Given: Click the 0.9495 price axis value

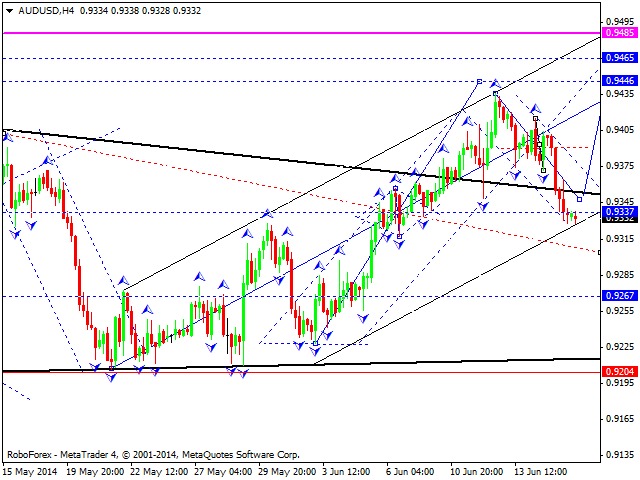Looking at the screenshot, I should 620,20.
